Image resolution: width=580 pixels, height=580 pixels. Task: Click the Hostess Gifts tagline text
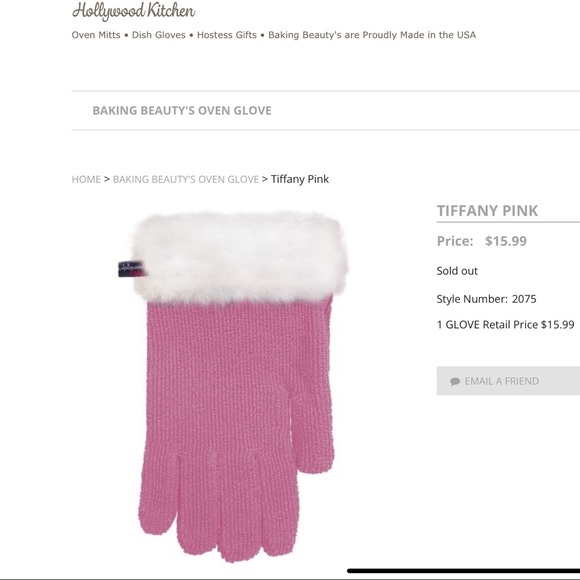(x=227, y=35)
